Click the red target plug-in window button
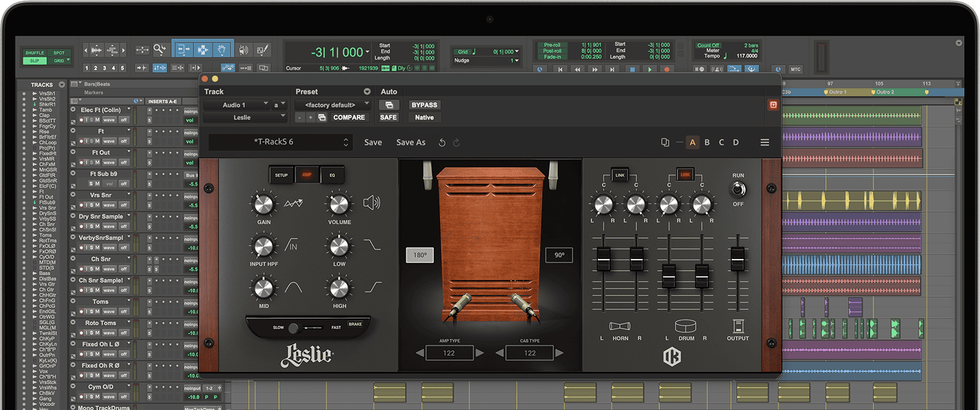The height and width of the screenshot is (410, 980). tap(773, 105)
